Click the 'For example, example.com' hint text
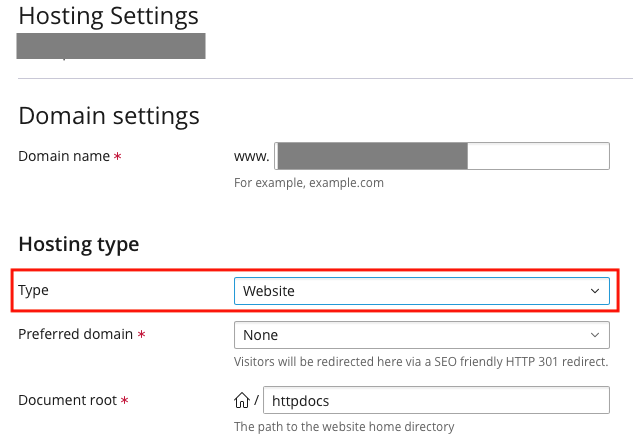The width and height of the screenshot is (633, 446). coord(308,183)
